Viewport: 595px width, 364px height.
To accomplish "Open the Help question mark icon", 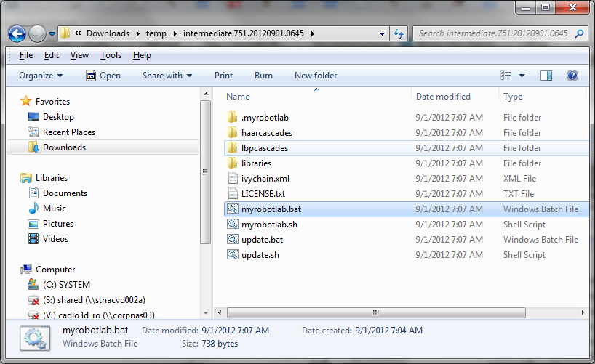I will pos(572,76).
